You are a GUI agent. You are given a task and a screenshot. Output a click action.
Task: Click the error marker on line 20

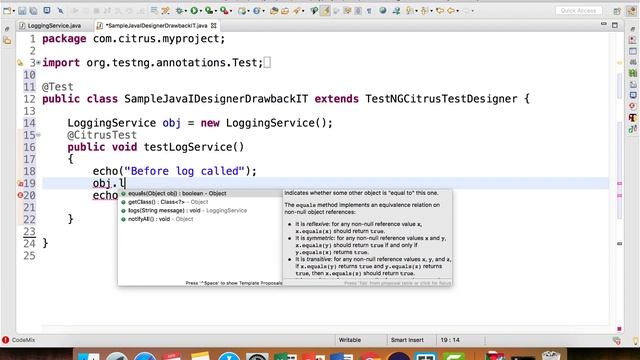(x=20, y=196)
